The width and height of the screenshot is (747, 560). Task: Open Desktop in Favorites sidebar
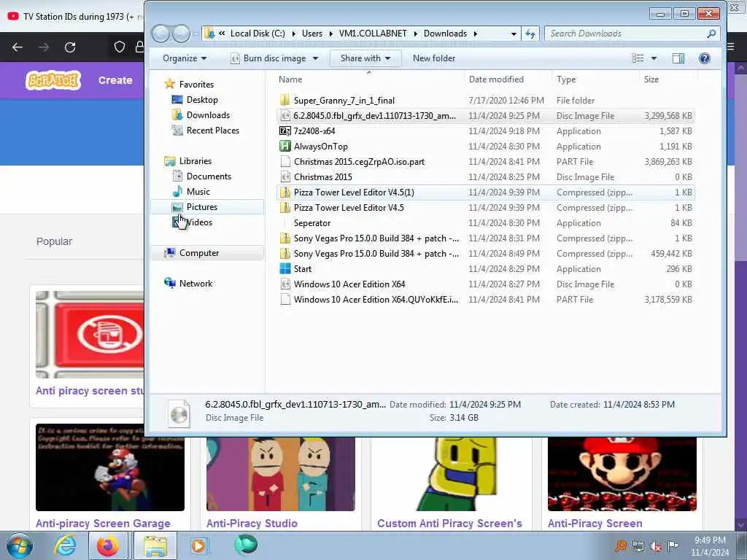tap(202, 99)
